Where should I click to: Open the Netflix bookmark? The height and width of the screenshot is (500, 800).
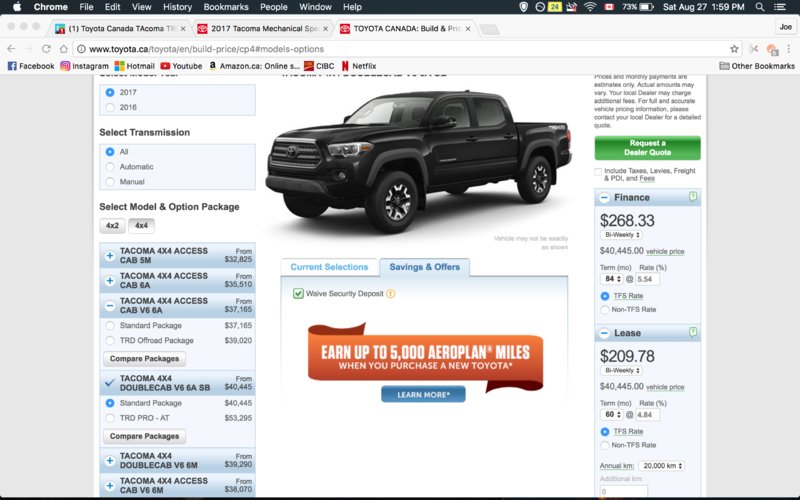(x=359, y=66)
